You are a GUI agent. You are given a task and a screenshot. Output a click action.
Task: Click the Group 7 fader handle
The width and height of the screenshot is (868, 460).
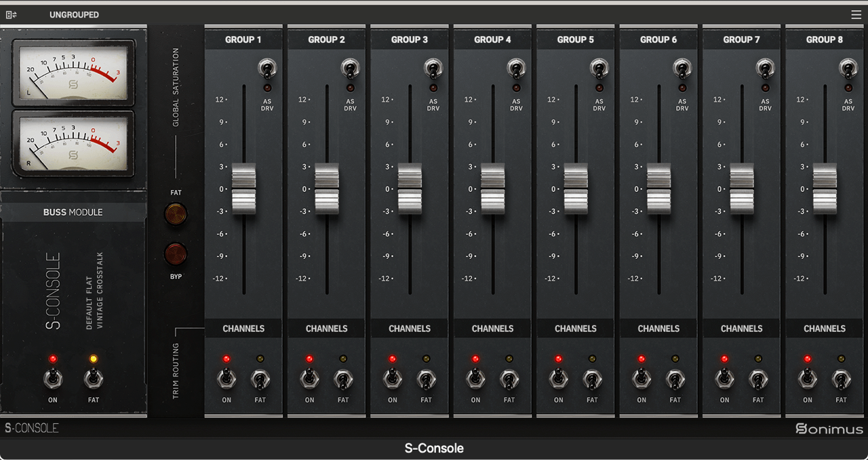coord(741,189)
